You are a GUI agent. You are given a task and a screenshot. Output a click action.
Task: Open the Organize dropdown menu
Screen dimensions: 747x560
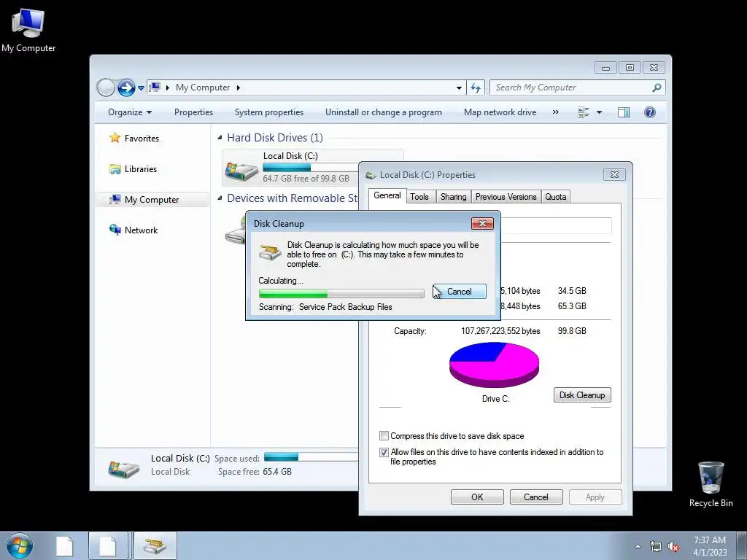130,112
